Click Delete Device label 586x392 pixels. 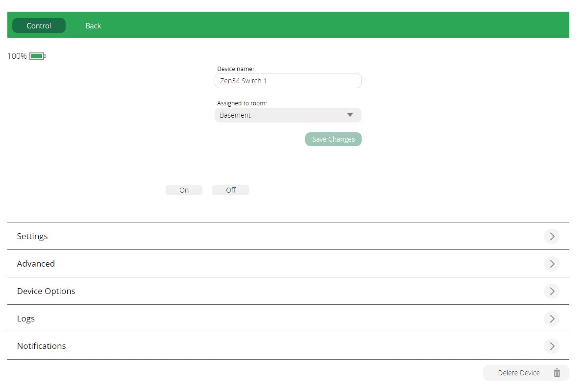(x=519, y=373)
